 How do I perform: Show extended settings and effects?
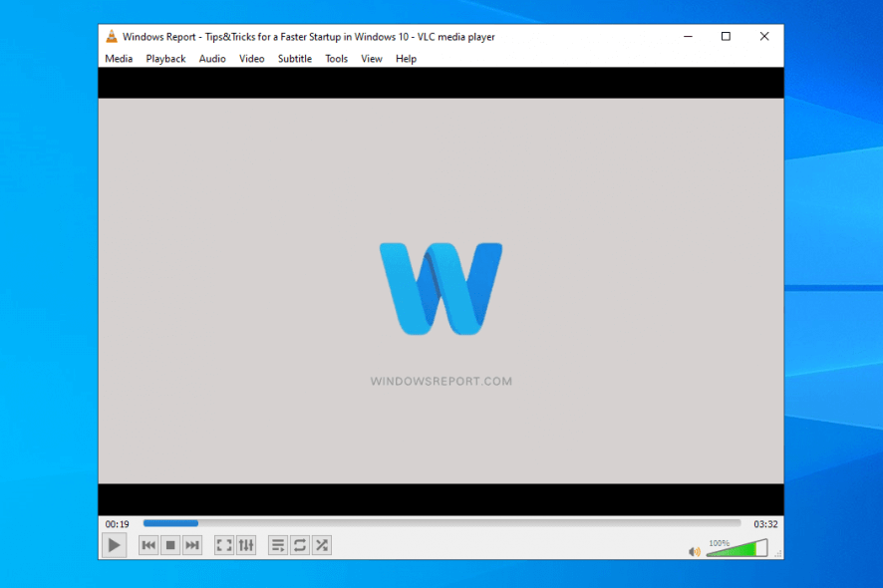[246, 545]
